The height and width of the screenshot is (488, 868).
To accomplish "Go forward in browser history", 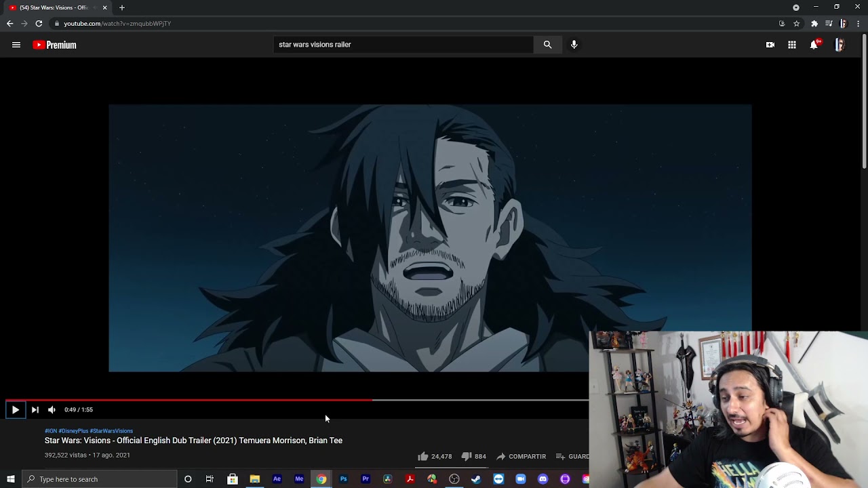I will pos(24,23).
